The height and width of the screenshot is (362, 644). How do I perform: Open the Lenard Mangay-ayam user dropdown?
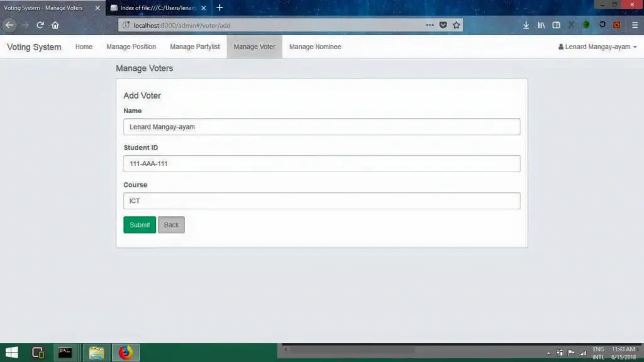[597, 47]
